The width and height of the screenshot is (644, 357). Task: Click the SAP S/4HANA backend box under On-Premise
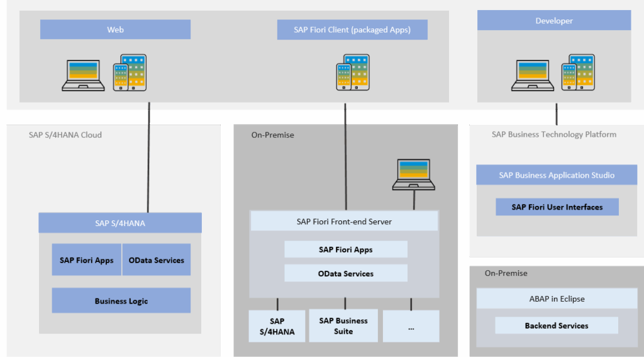click(277, 326)
